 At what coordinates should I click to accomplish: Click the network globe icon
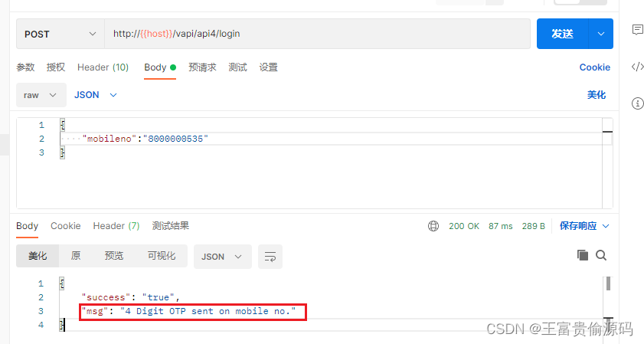(x=433, y=226)
